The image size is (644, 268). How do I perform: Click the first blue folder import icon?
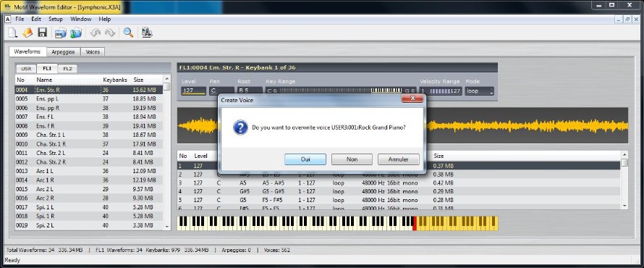click(x=61, y=33)
